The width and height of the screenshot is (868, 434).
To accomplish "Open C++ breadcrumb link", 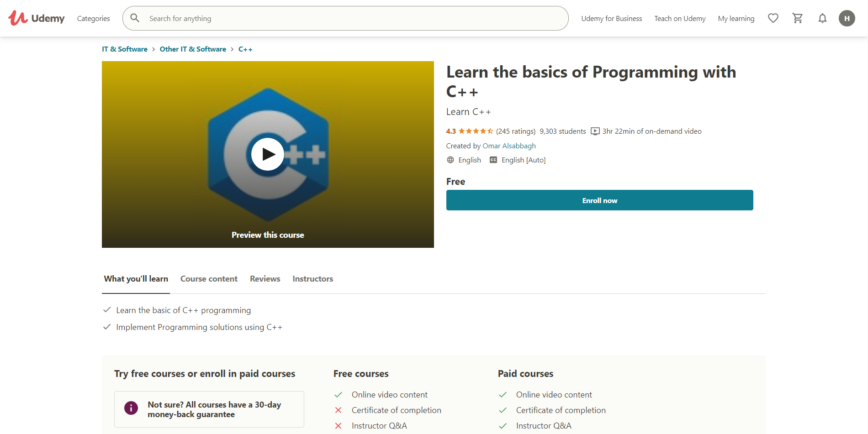I will (x=245, y=49).
